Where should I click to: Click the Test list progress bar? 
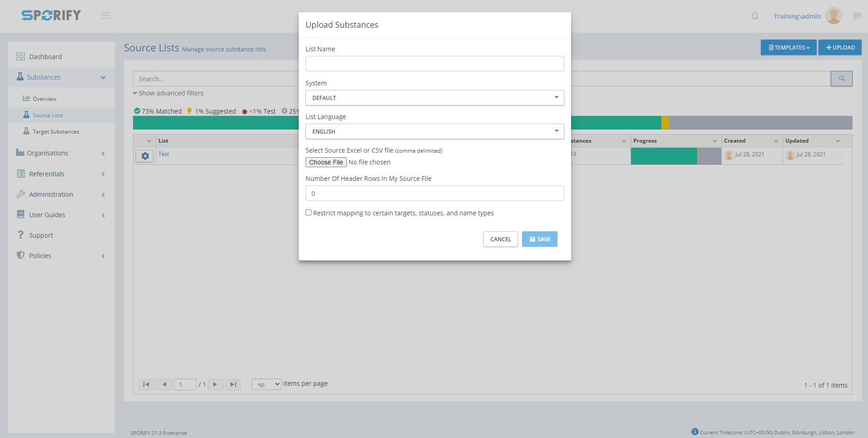tap(676, 156)
